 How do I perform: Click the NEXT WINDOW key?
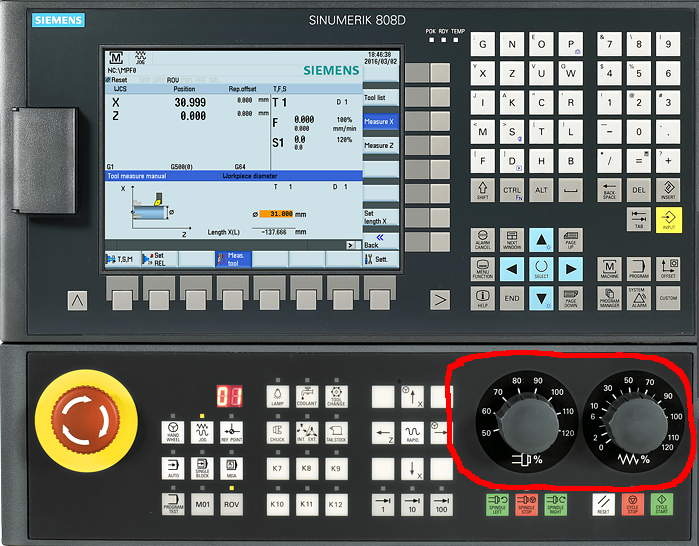click(x=511, y=240)
